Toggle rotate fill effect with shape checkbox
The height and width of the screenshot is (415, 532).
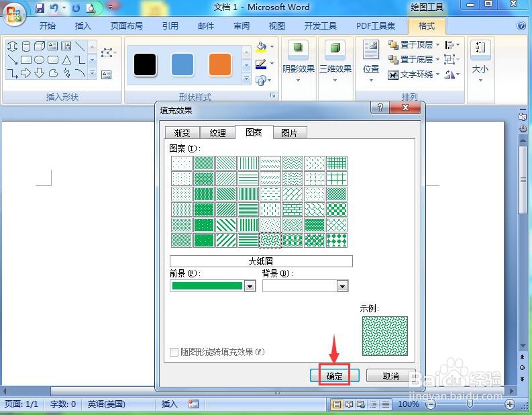(x=174, y=352)
